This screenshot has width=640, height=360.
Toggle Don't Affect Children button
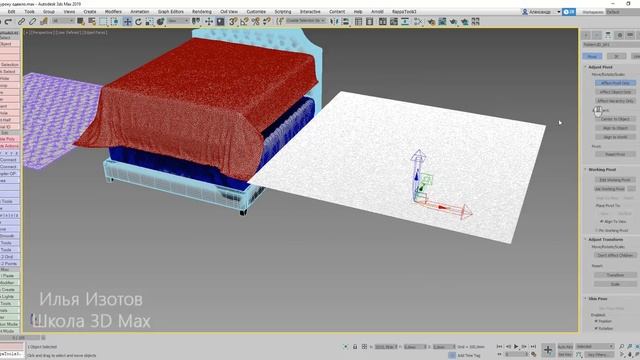tap(615, 255)
